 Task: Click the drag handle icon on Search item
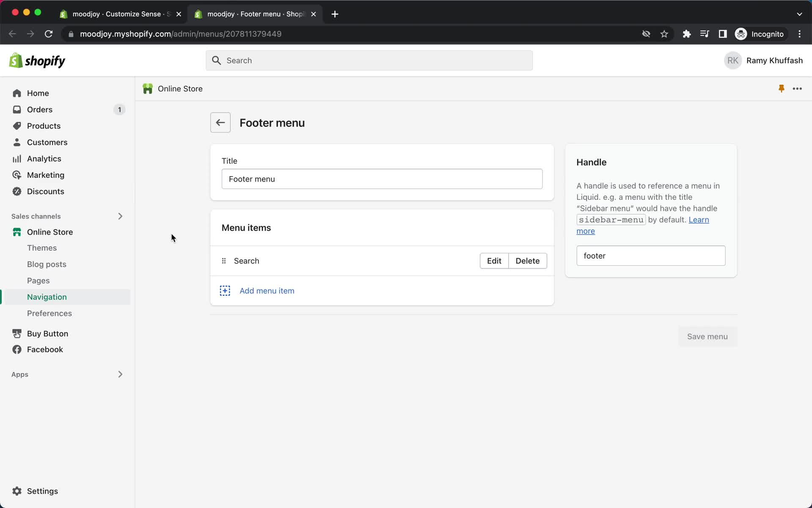click(x=224, y=260)
